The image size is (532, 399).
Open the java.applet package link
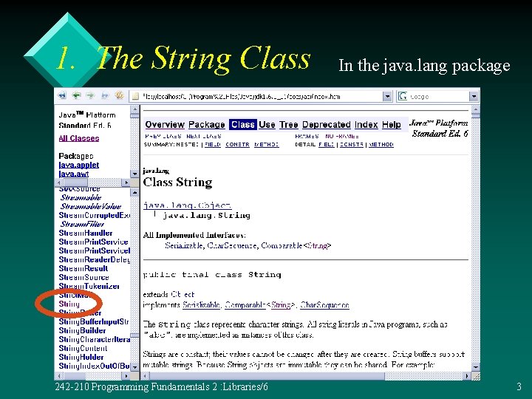click(x=79, y=165)
